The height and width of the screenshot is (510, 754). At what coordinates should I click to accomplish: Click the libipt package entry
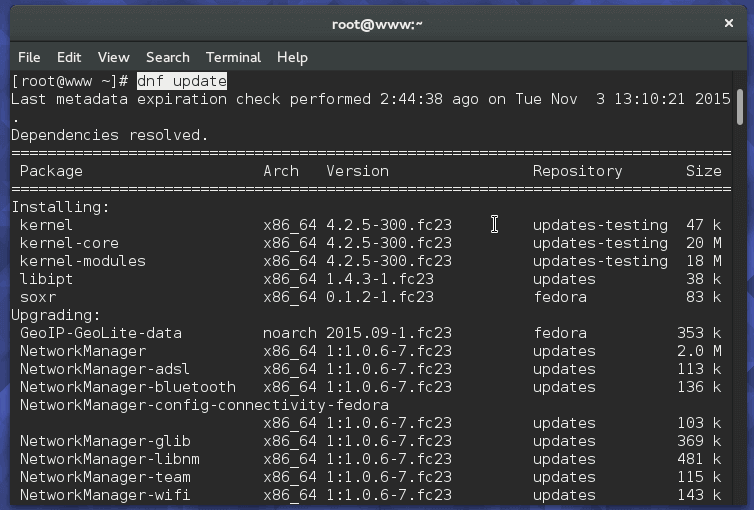pyautogui.click(x=46, y=279)
